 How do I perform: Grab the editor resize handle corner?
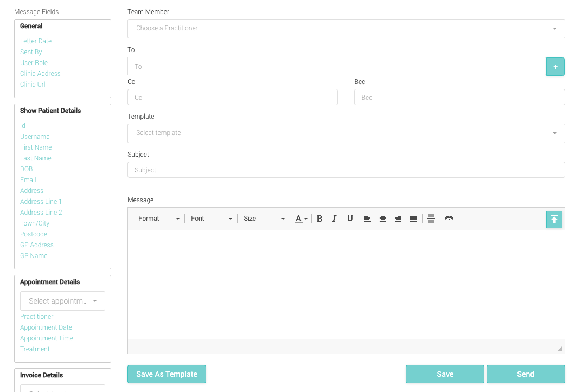coord(560,349)
